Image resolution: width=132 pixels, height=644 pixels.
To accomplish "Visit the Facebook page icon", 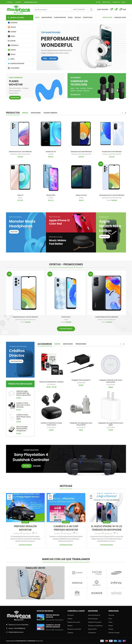I will [97, 2].
